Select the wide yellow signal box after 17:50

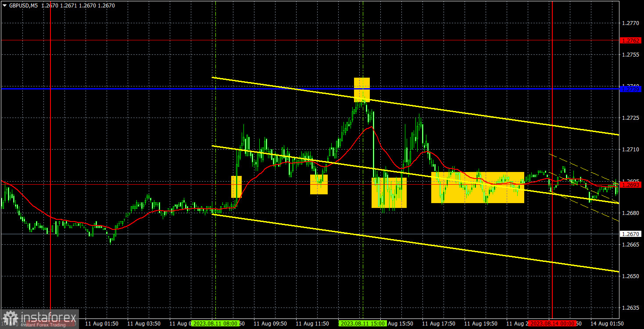pyautogui.click(x=478, y=187)
